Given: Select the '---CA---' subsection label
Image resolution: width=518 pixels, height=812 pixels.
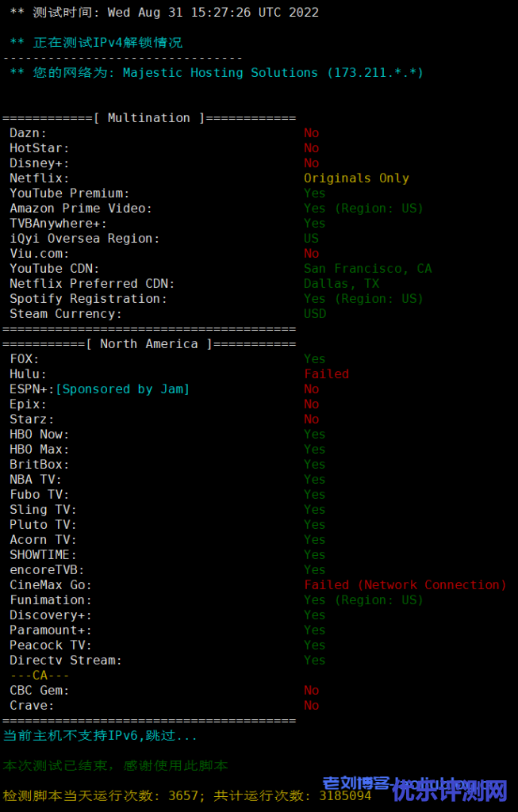Looking at the screenshot, I should (40, 676).
